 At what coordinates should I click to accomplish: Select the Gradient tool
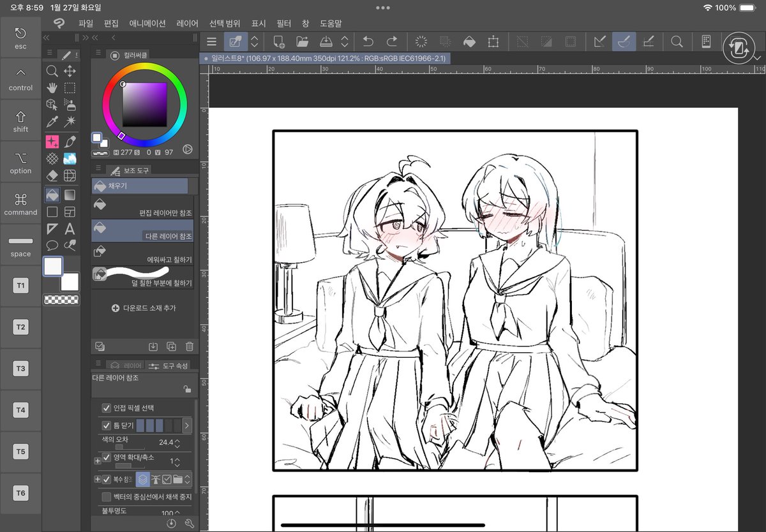pyautogui.click(x=70, y=195)
